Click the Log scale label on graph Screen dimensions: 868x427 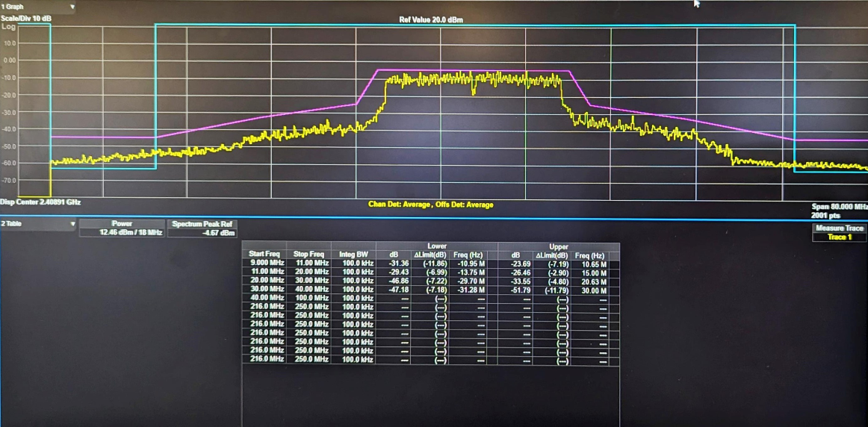(x=8, y=26)
